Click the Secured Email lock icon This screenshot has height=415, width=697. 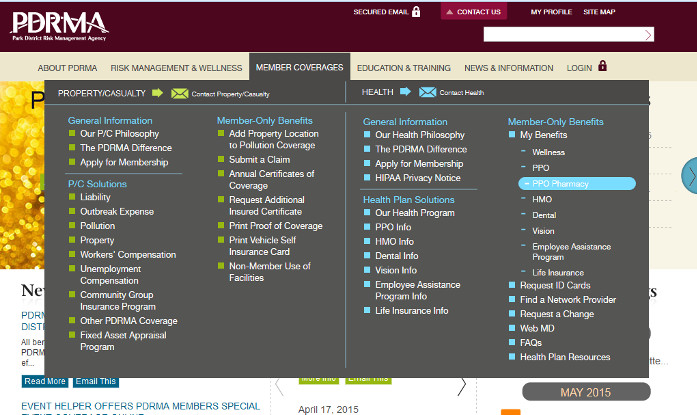pos(416,12)
